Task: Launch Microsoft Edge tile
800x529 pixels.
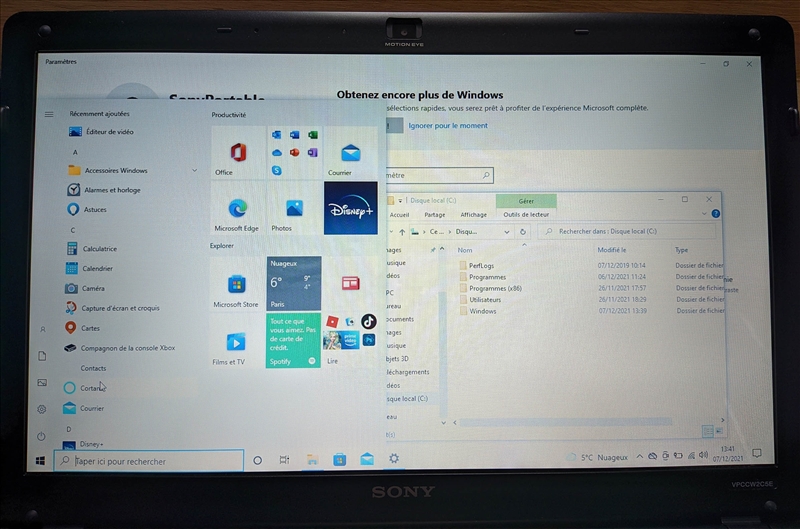Action: [x=238, y=208]
